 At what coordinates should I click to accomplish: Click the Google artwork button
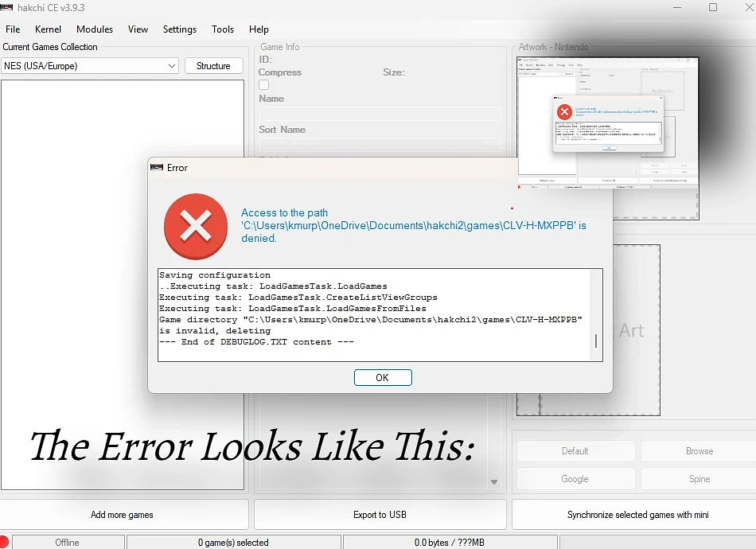(x=575, y=479)
